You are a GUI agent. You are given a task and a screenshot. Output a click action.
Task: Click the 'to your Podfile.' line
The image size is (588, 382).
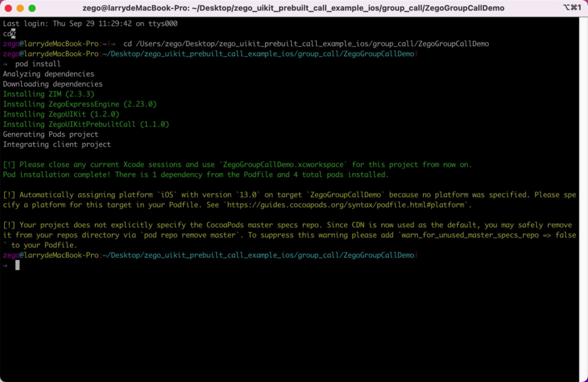tap(40, 245)
